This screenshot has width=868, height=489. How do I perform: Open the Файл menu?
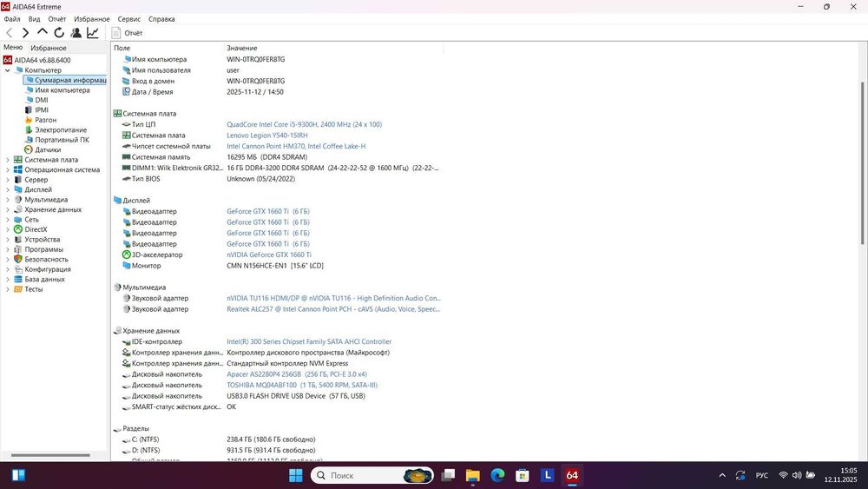(12, 19)
